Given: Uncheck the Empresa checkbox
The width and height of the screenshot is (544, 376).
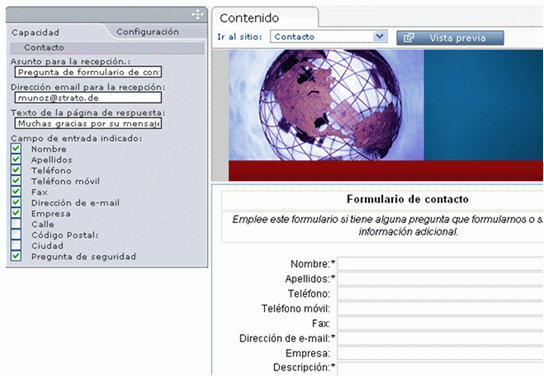Looking at the screenshot, I should point(16,213).
